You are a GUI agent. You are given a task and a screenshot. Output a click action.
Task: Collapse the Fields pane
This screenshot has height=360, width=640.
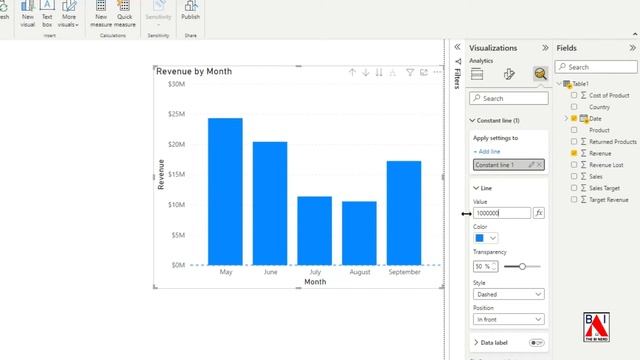pos(633,48)
